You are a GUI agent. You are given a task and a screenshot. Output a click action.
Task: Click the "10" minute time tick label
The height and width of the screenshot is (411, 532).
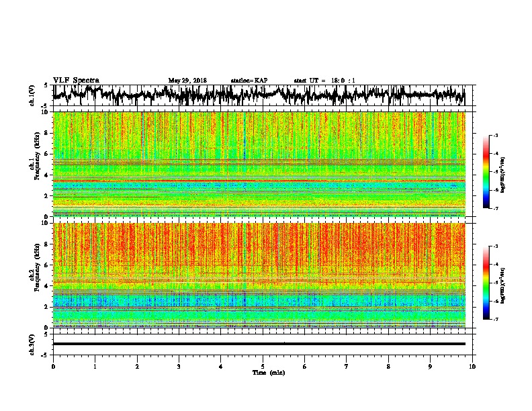472,367
